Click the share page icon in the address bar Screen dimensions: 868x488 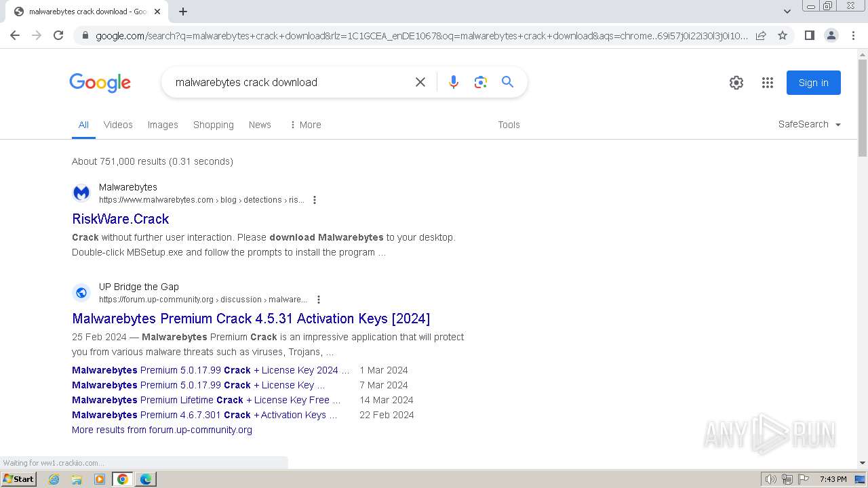(x=761, y=35)
